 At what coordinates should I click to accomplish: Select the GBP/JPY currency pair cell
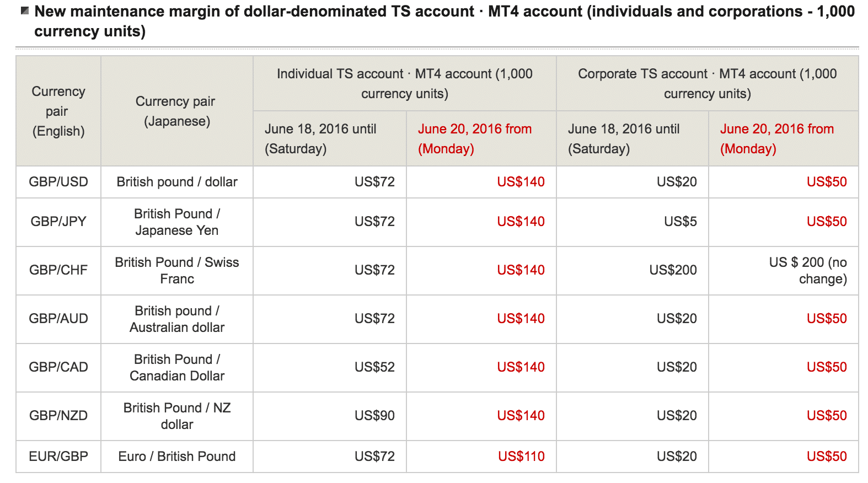point(58,222)
